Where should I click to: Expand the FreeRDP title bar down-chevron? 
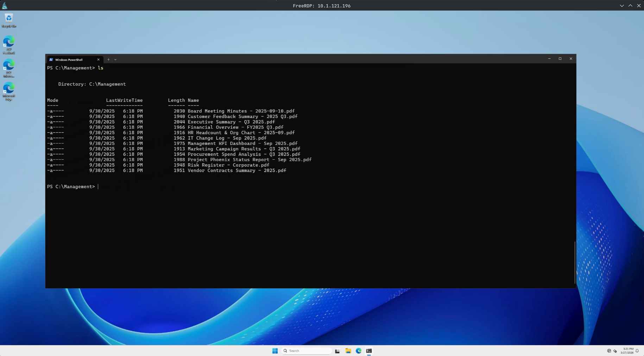coord(622,6)
